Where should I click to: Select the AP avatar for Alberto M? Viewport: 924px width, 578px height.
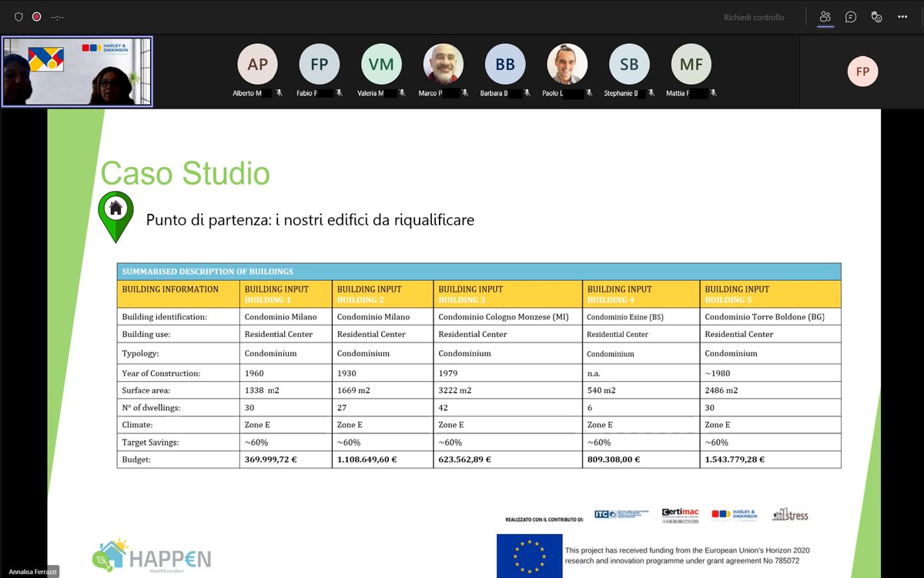point(257,65)
